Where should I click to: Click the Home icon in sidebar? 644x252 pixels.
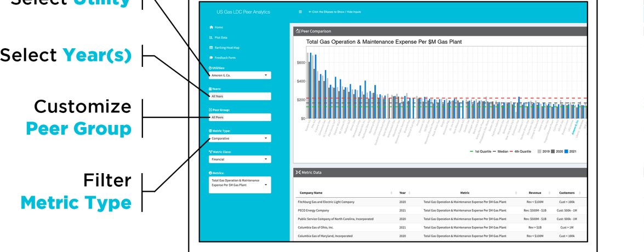click(211, 27)
